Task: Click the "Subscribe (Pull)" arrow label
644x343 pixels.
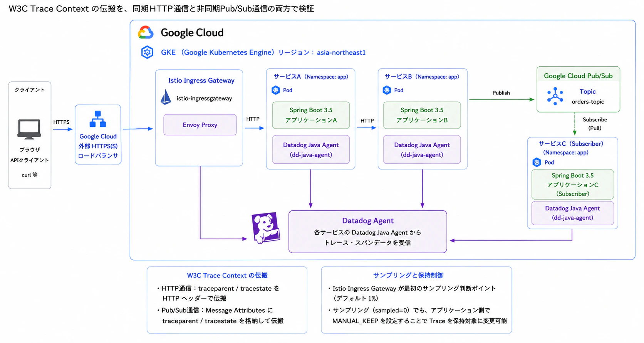Action: [x=595, y=124]
